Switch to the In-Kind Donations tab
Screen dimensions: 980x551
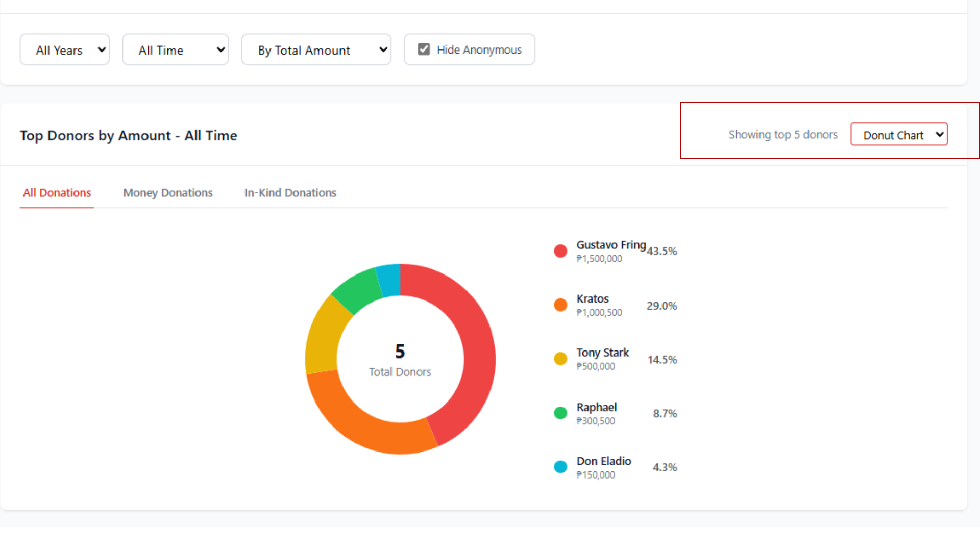click(290, 193)
